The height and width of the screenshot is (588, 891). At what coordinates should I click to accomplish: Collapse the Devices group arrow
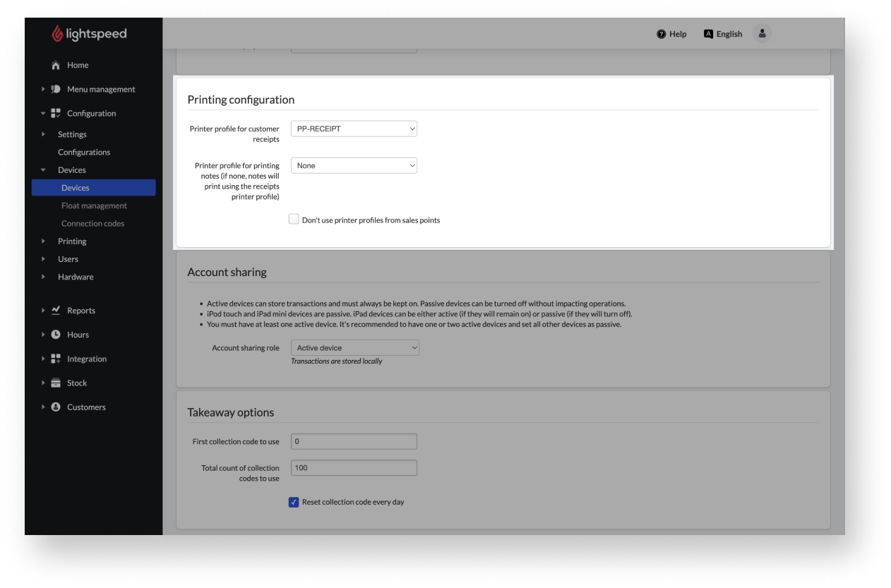pyautogui.click(x=43, y=170)
